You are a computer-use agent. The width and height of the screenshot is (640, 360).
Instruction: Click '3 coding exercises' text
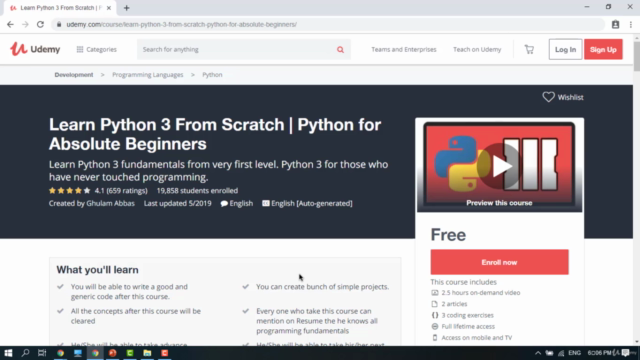click(467, 315)
